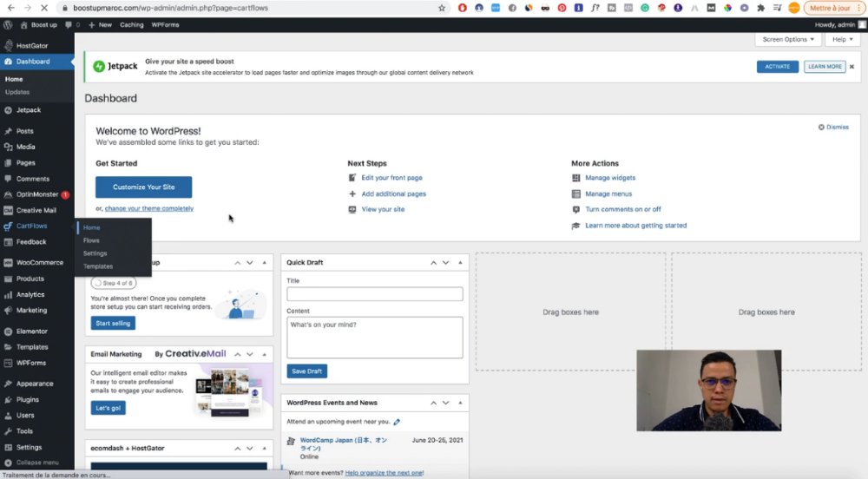Open the Pages sidebar item

click(25, 163)
